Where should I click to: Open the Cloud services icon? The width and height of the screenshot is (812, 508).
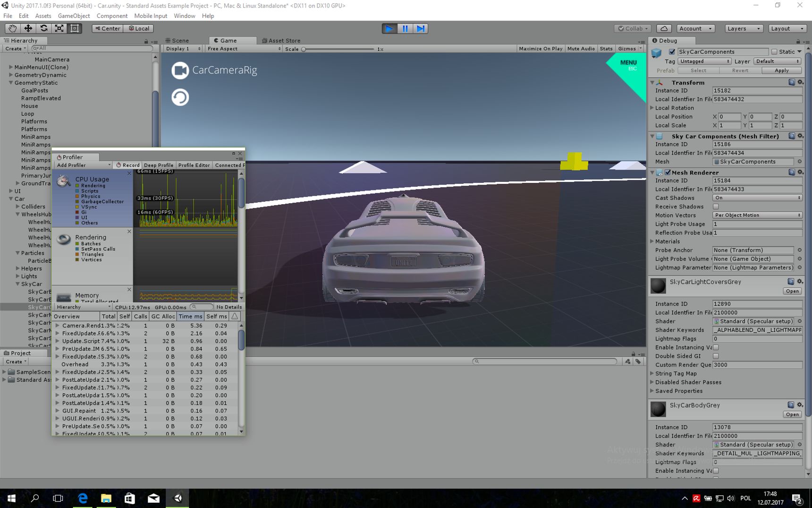664,28
